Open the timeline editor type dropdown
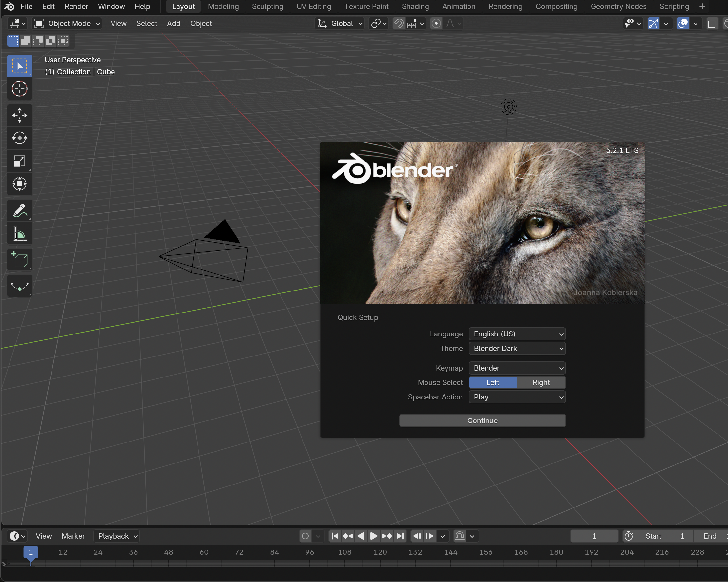Image resolution: width=728 pixels, height=582 pixels. coord(18,536)
